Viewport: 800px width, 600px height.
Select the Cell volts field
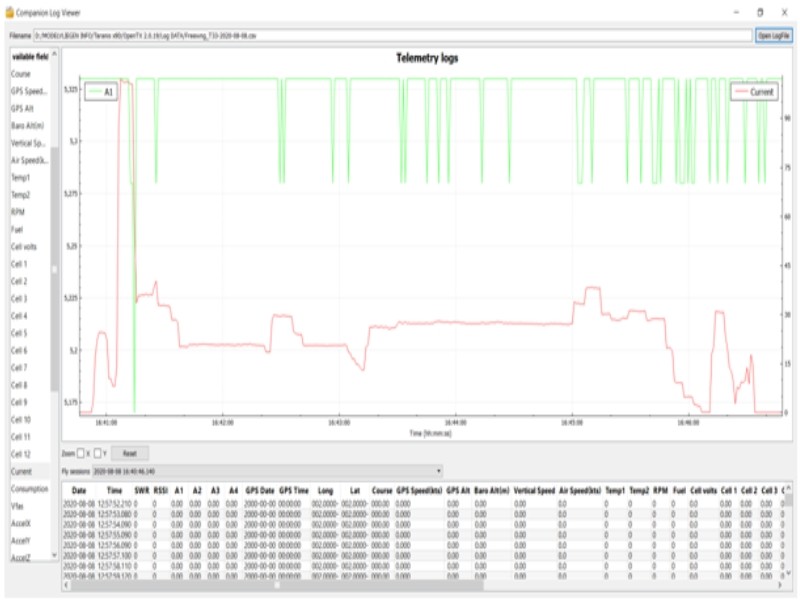(x=25, y=246)
